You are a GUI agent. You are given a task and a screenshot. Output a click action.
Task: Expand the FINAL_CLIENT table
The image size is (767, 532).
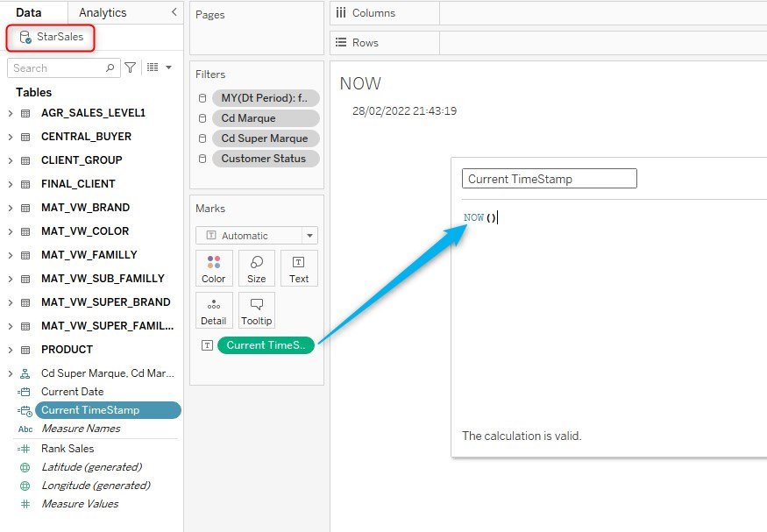coord(11,184)
